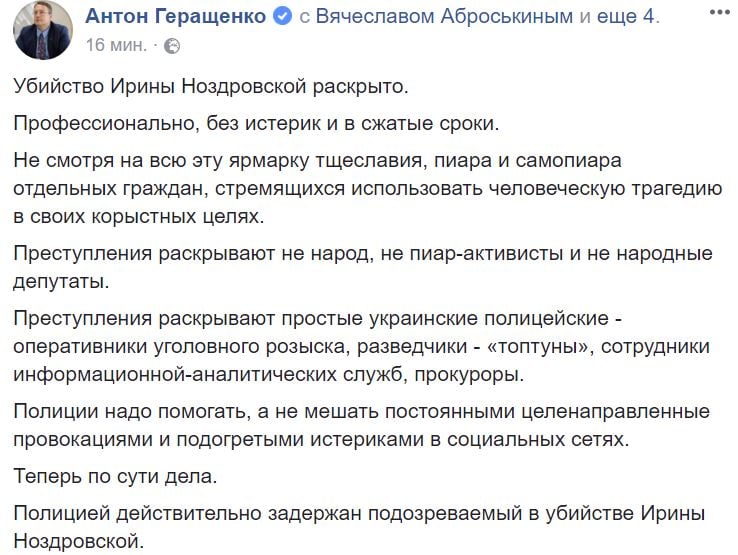Viewport: 738px width, 555px height.
Task: Open the post via '16 мин.' timestamp
Action: click(116, 45)
